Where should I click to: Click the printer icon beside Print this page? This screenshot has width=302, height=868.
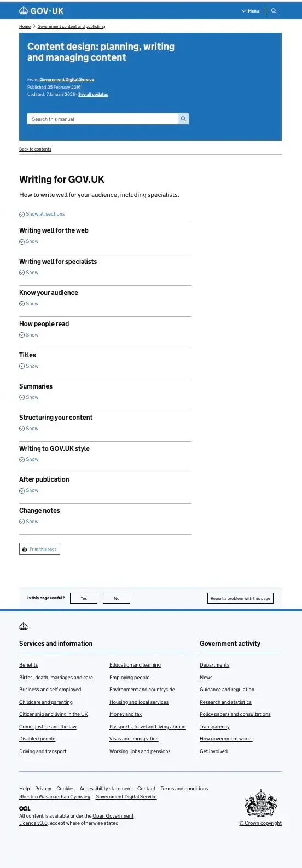25,549
